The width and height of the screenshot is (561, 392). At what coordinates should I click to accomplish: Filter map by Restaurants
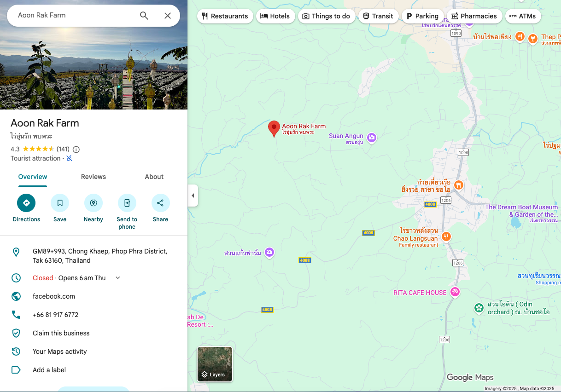pyautogui.click(x=225, y=16)
